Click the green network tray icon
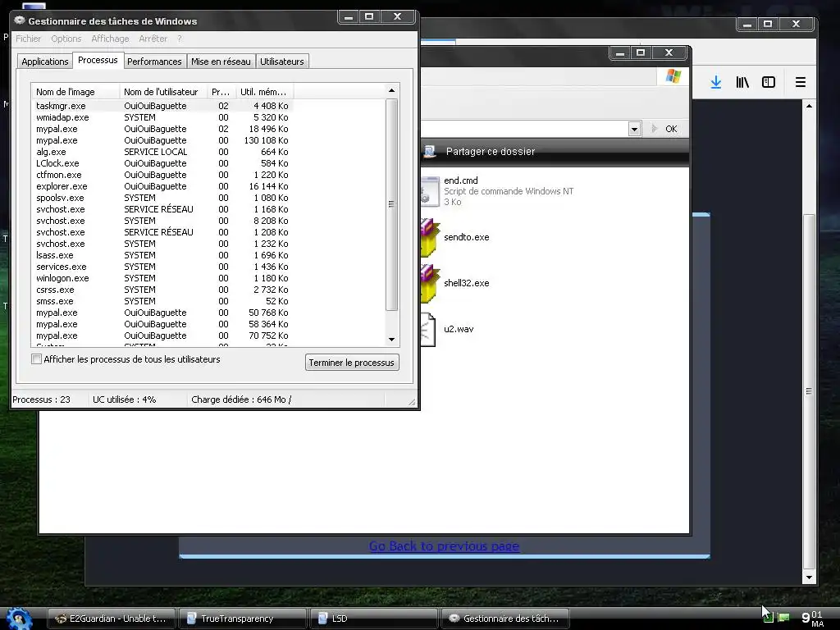Screen dimensions: 840x630 783,618
